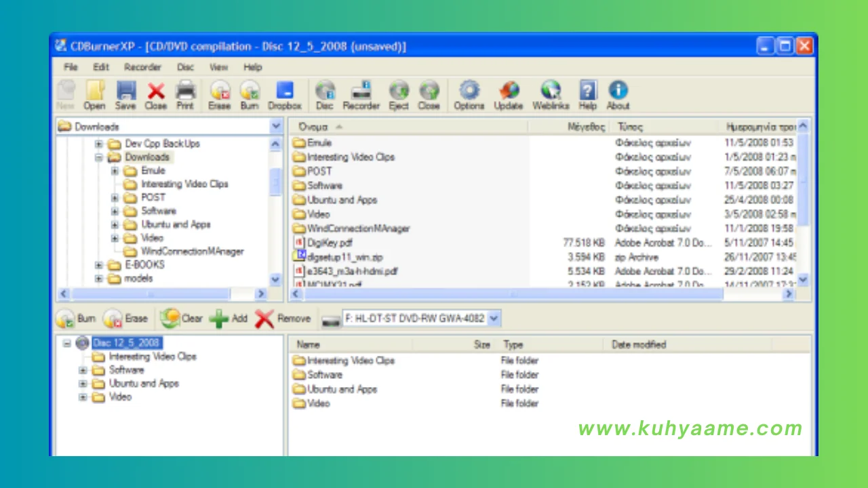Click the Clear compilation icon
Viewport: 868px width, 488px height.
[182, 319]
